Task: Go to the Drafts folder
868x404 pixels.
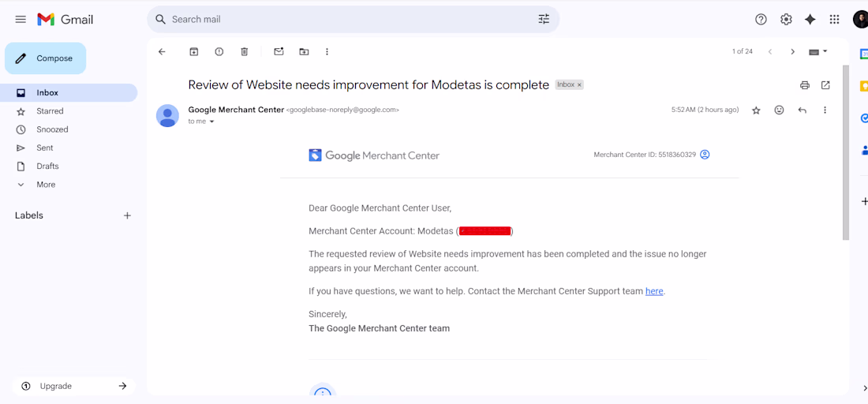Action: click(x=47, y=166)
